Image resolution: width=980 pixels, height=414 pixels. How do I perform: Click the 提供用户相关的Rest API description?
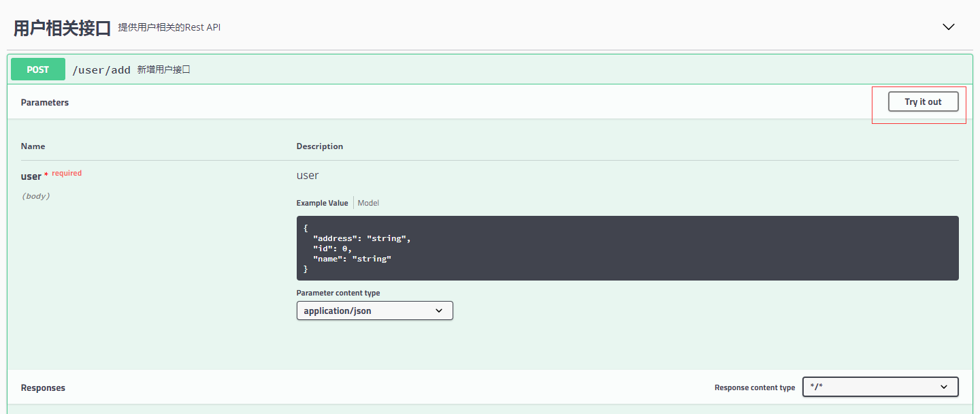169,28
